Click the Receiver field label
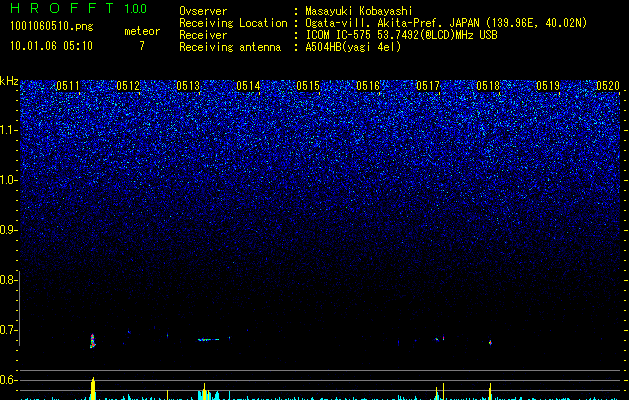 [203, 35]
